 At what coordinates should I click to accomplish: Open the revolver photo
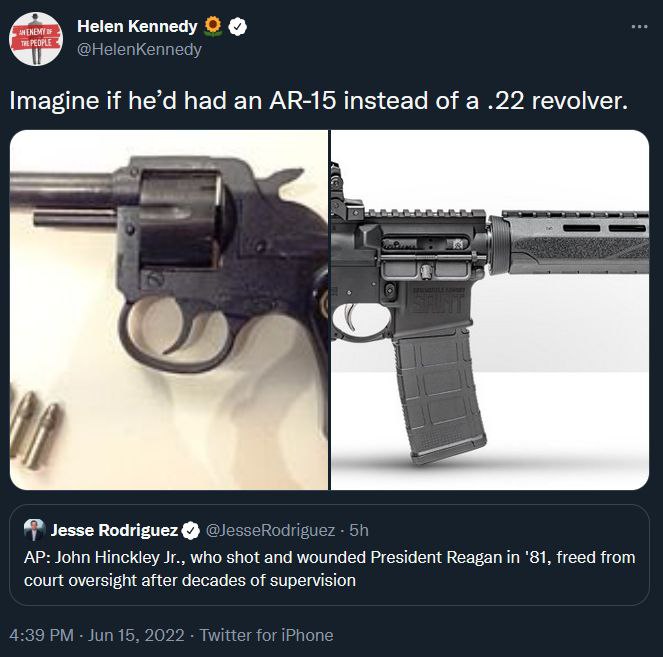coord(169,310)
